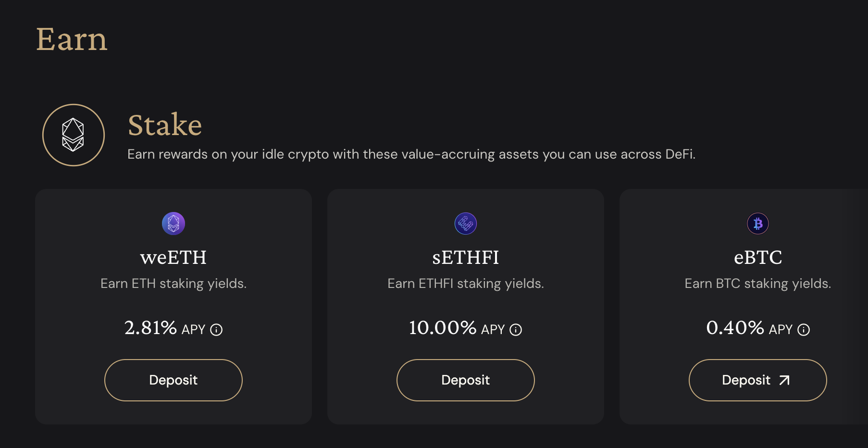This screenshot has height=448, width=868.
Task: Open the eBTC APY info icon
Action: 804,330
